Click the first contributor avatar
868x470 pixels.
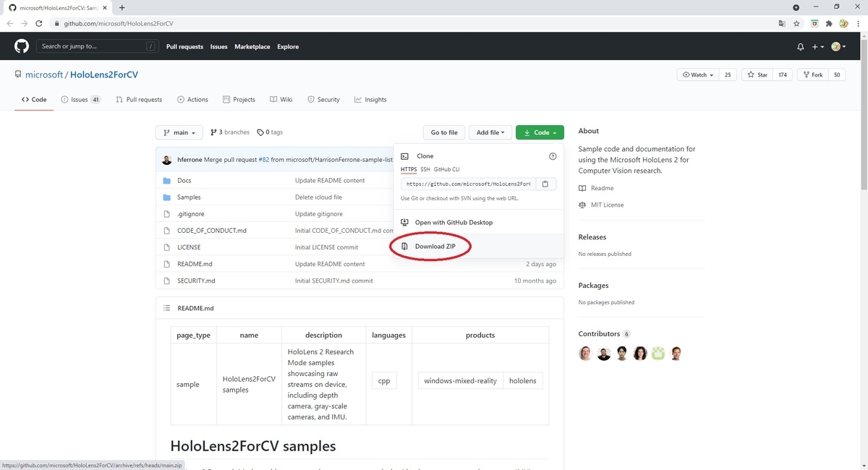click(x=585, y=354)
